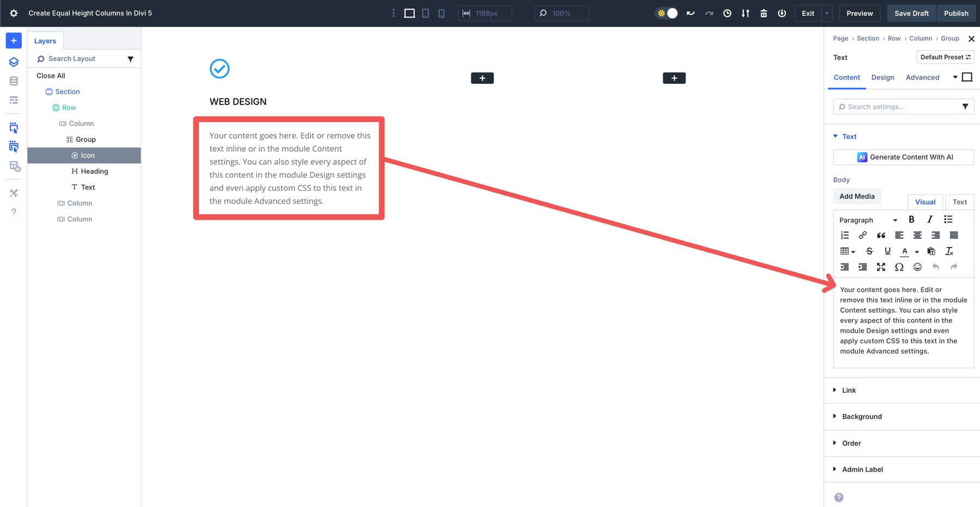Open the top bar three-dot menu
Image resolution: width=980 pixels, height=507 pixels.
coord(394,13)
